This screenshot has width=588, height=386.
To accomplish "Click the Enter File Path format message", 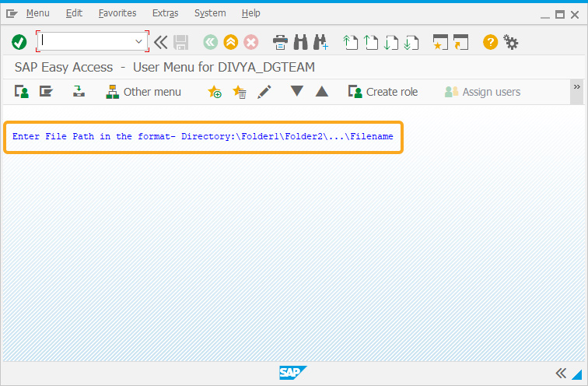I will [x=203, y=136].
